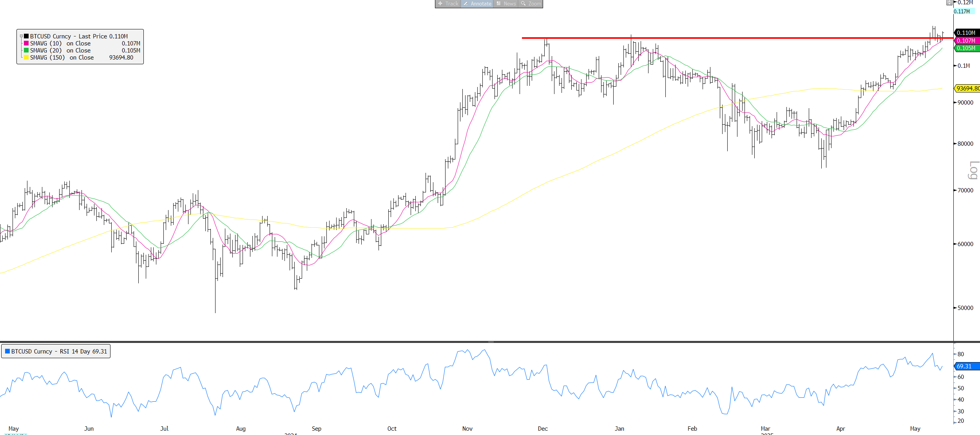The width and height of the screenshot is (980, 435).
Task: Click the blue RSI legend swatch
Action: point(7,351)
